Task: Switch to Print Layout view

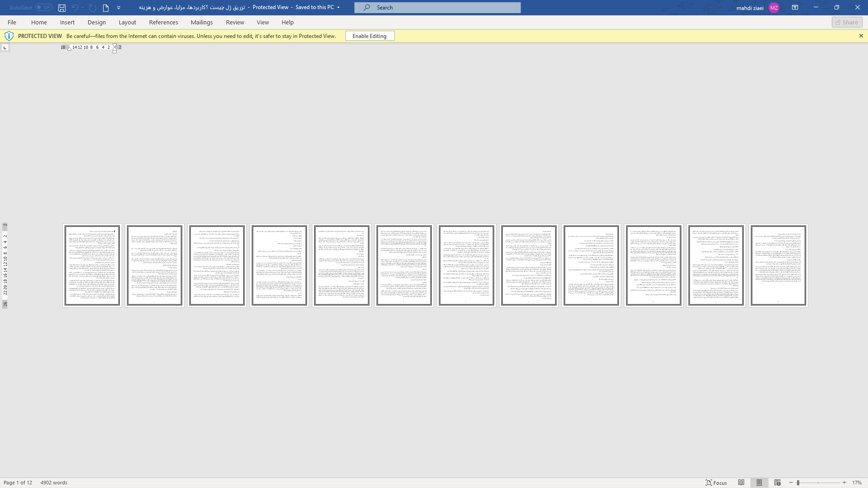Action: click(759, 483)
